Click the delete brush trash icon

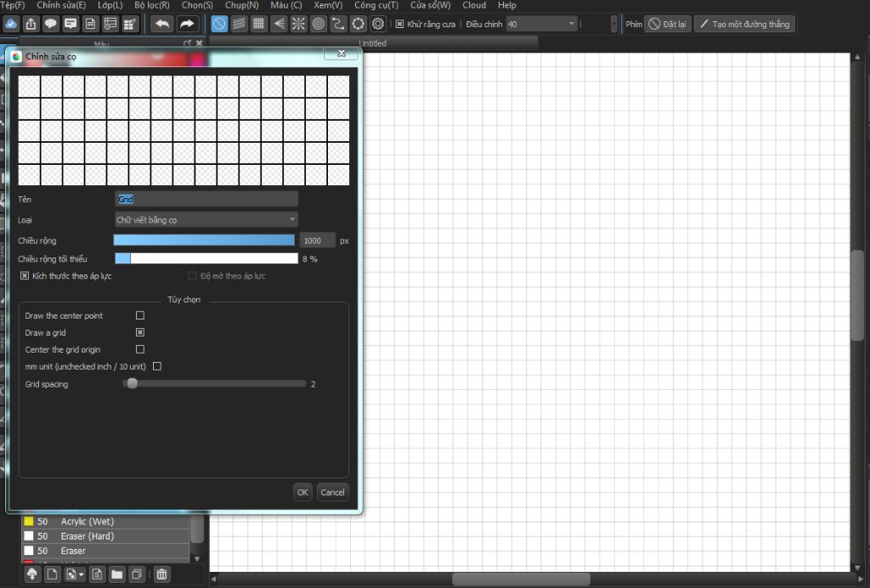161,574
